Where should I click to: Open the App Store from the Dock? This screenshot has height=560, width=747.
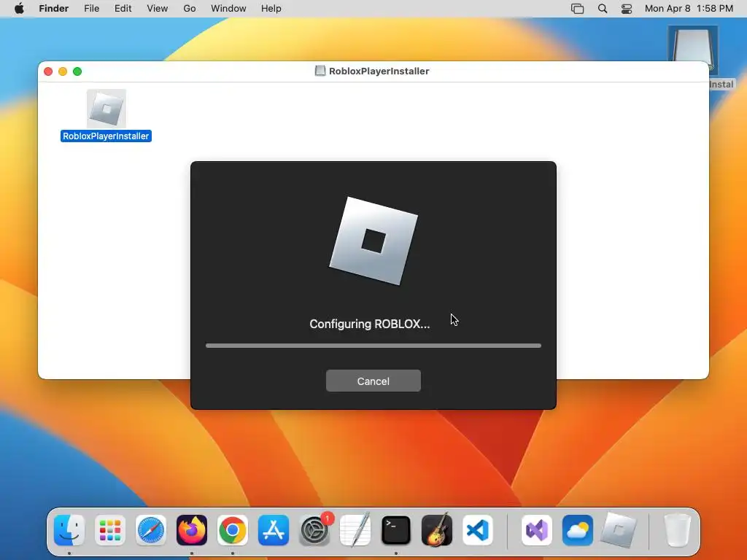click(274, 530)
